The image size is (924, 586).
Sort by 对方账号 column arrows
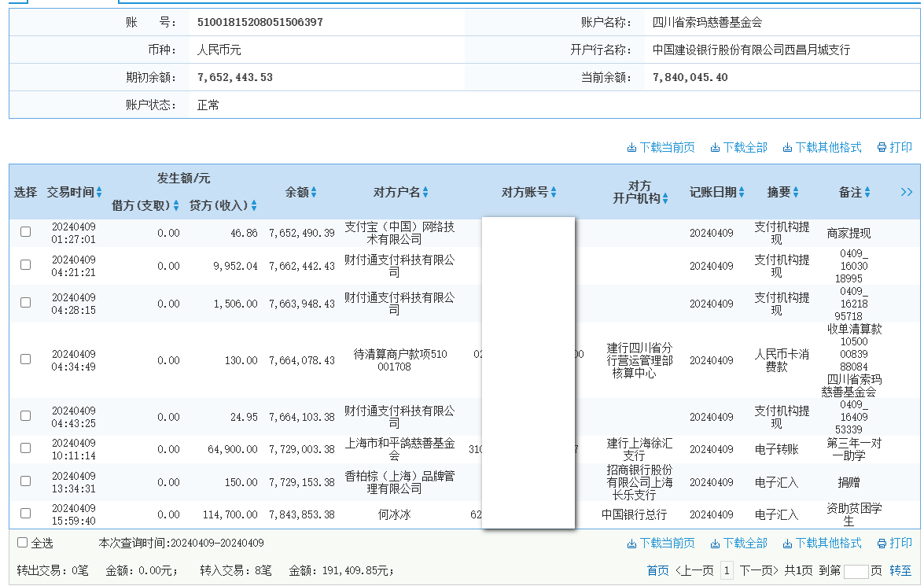[x=554, y=192]
